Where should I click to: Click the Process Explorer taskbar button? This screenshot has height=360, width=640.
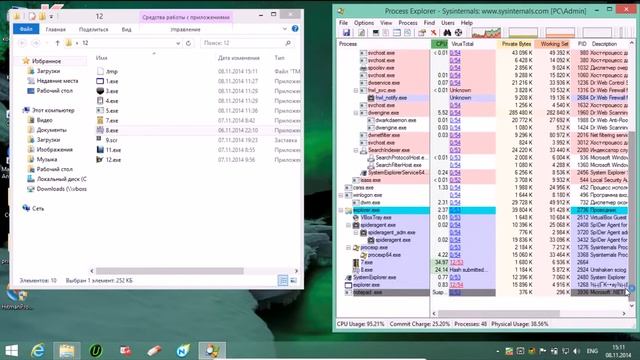click(212, 351)
